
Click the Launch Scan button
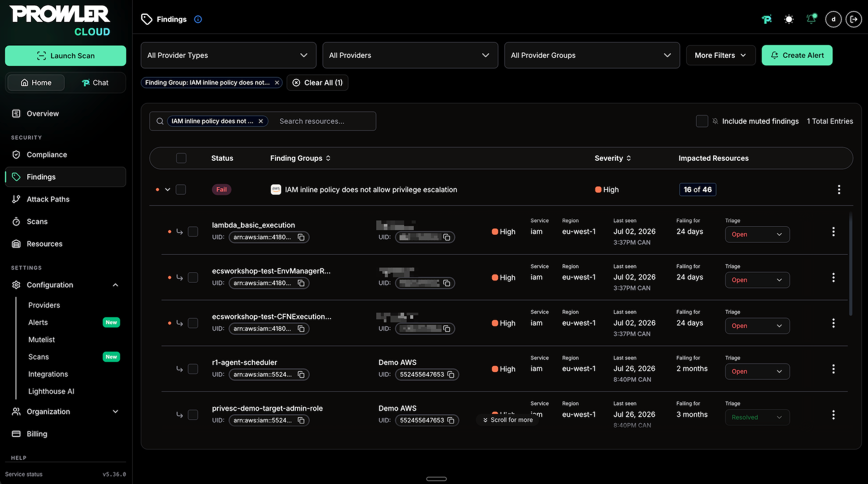point(65,56)
